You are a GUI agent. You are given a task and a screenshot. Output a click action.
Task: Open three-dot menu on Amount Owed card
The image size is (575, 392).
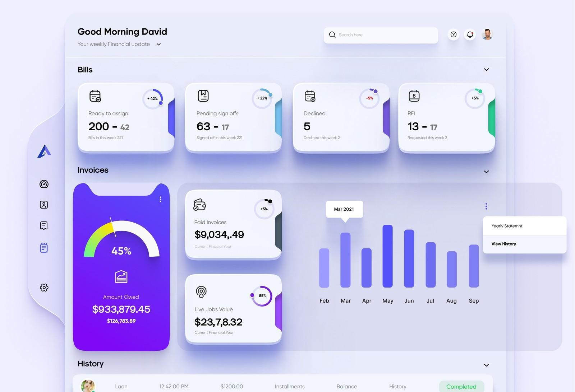pos(160,199)
